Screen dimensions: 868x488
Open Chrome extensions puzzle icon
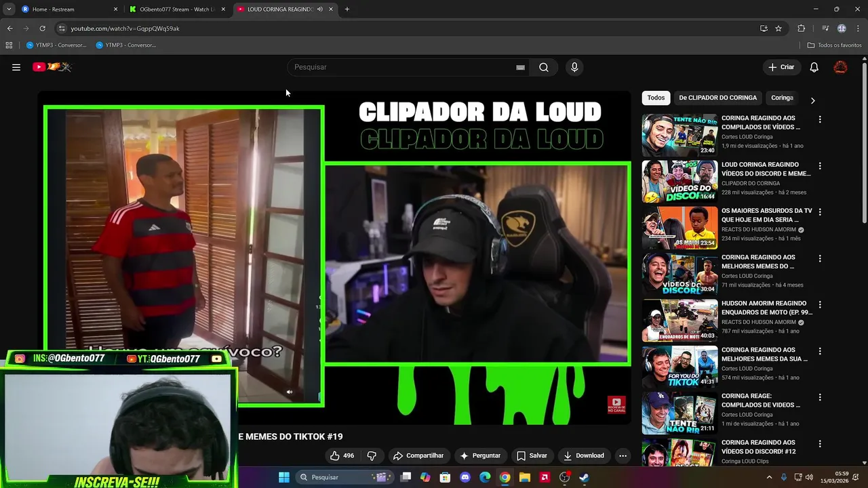point(801,28)
